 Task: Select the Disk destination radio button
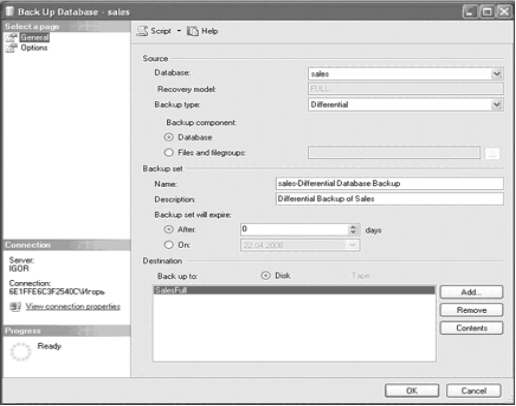(266, 276)
